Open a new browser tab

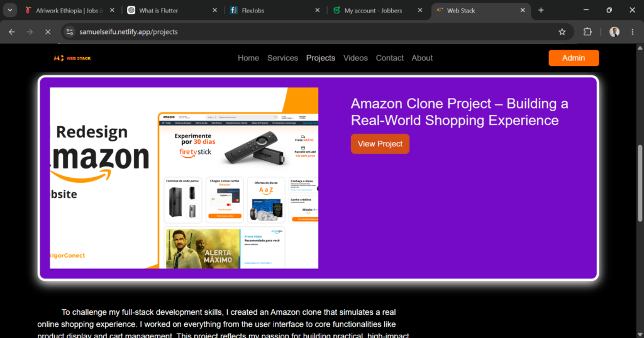[x=541, y=10]
